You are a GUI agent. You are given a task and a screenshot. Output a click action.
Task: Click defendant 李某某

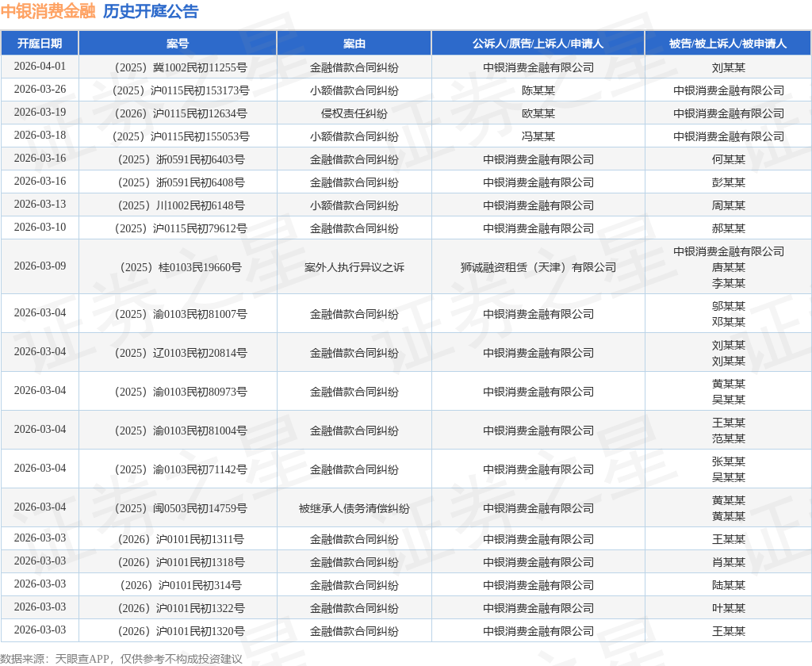(728, 283)
